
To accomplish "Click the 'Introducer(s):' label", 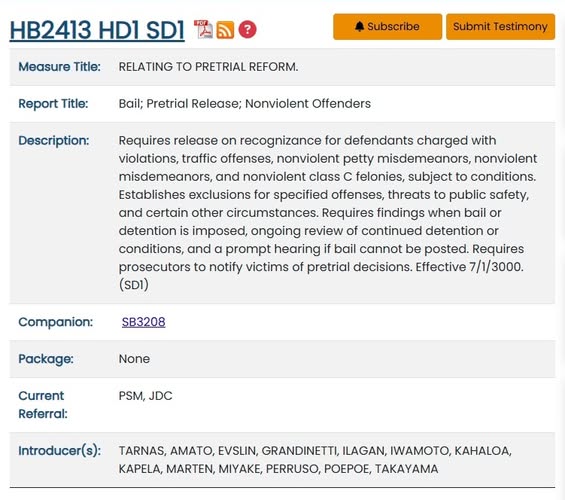I will point(60,451).
